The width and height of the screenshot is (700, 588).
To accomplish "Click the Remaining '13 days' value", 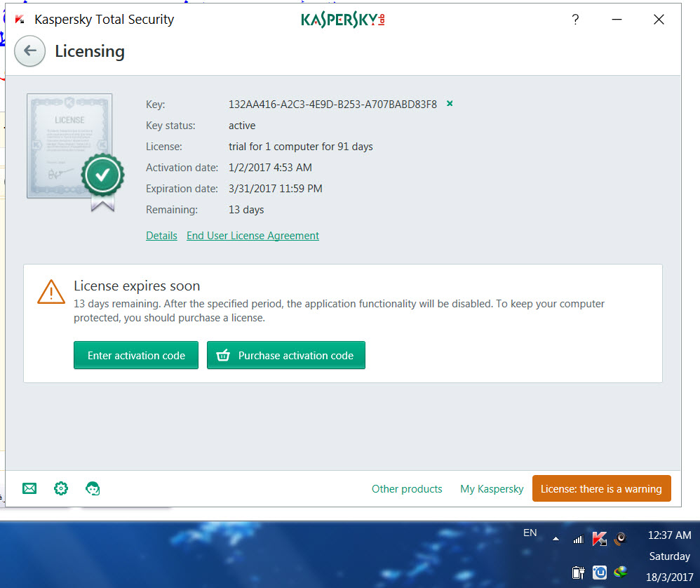I will 246,209.
